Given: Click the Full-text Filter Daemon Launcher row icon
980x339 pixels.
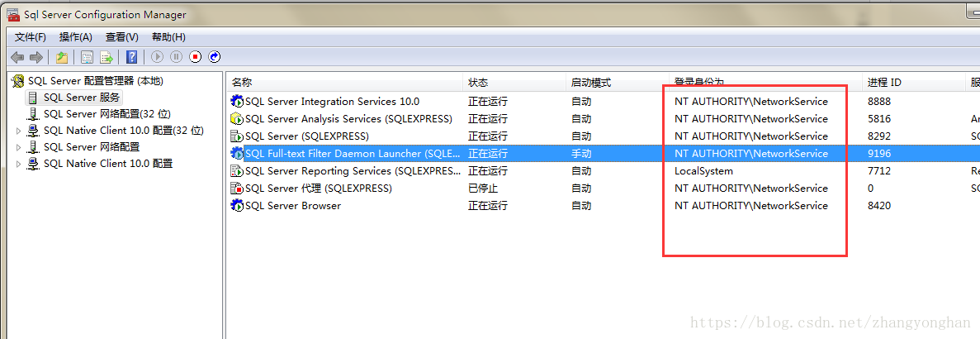Looking at the screenshot, I should click(237, 153).
